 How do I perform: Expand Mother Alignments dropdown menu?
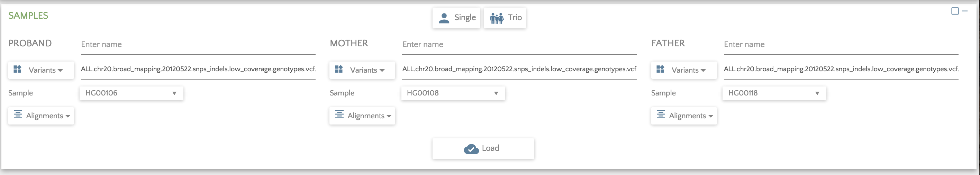coord(362,116)
